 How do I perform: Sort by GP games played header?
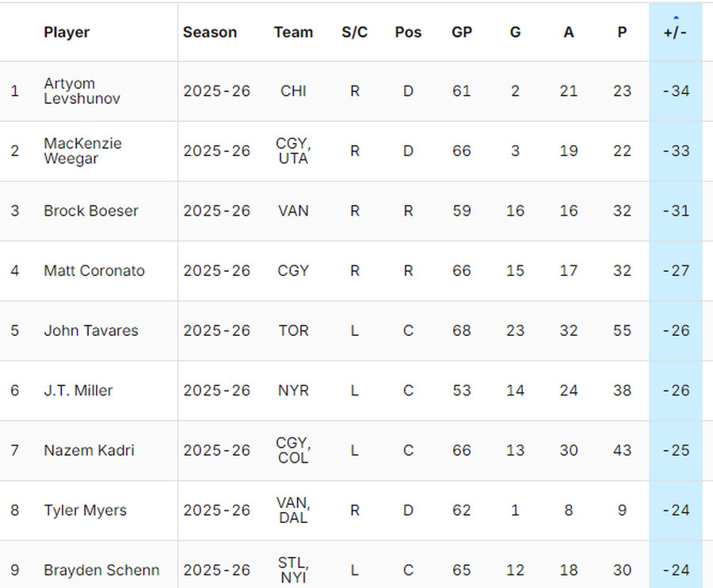(462, 32)
